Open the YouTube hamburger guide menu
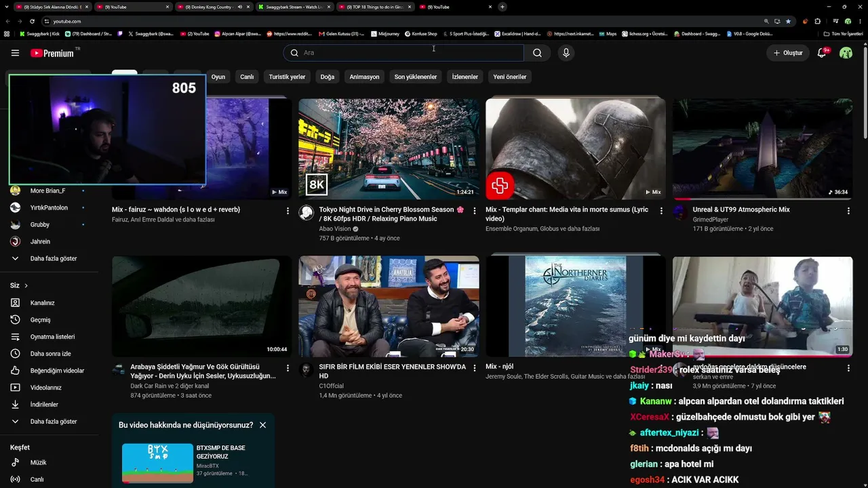Image resolution: width=868 pixels, height=488 pixels. (15, 53)
